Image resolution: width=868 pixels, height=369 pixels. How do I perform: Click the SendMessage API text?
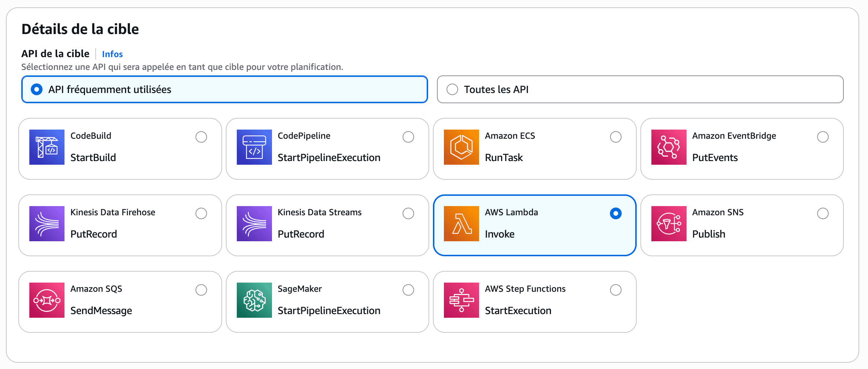point(101,311)
